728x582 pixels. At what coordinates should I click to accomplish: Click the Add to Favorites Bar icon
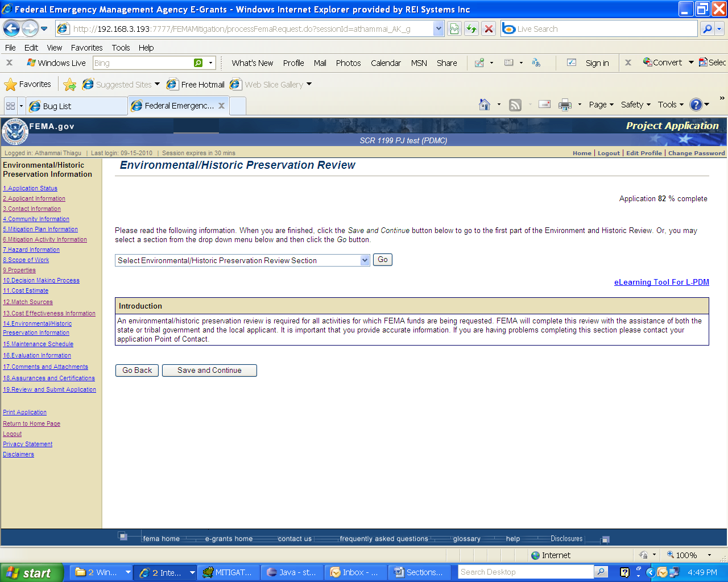(70, 85)
